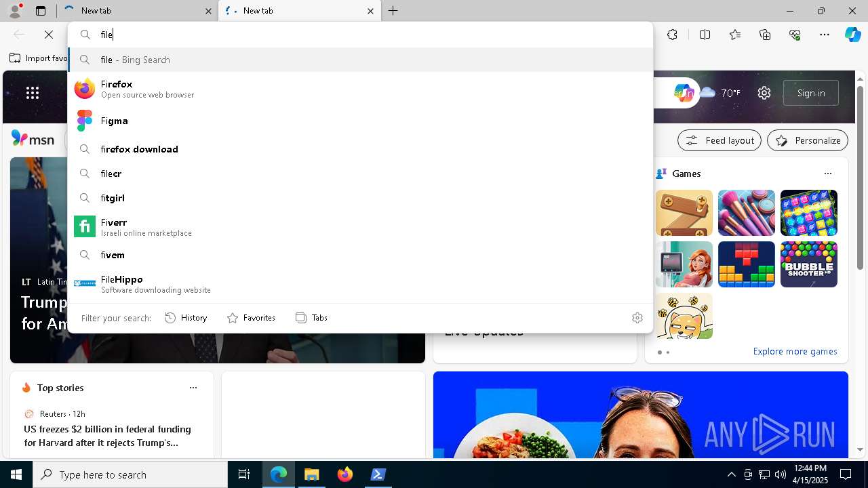Open the Favorites star icon
The width and height of the screenshot is (868, 488).
click(x=735, y=35)
